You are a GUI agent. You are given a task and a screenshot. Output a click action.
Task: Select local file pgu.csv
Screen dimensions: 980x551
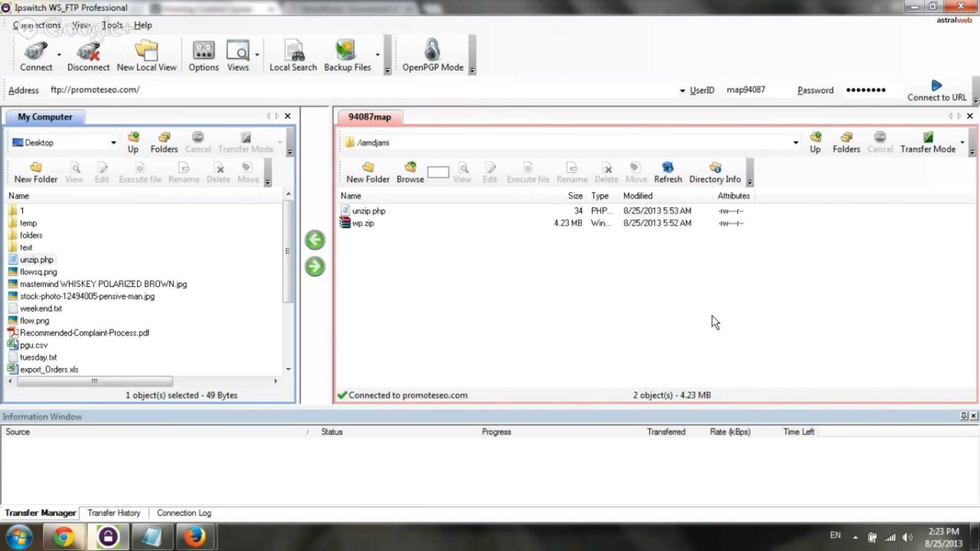pyautogui.click(x=34, y=345)
